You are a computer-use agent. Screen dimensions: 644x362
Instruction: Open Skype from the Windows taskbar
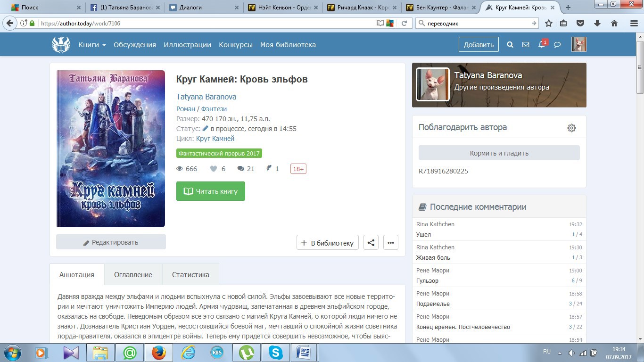[275, 352]
